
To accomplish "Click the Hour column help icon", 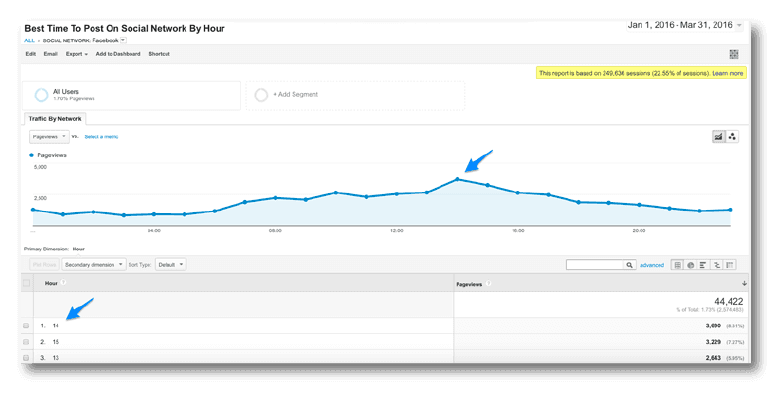I will tap(63, 282).
